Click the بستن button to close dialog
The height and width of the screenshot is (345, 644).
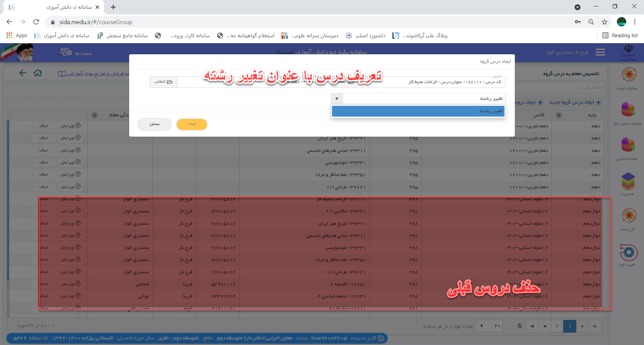pyautogui.click(x=154, y=124)
